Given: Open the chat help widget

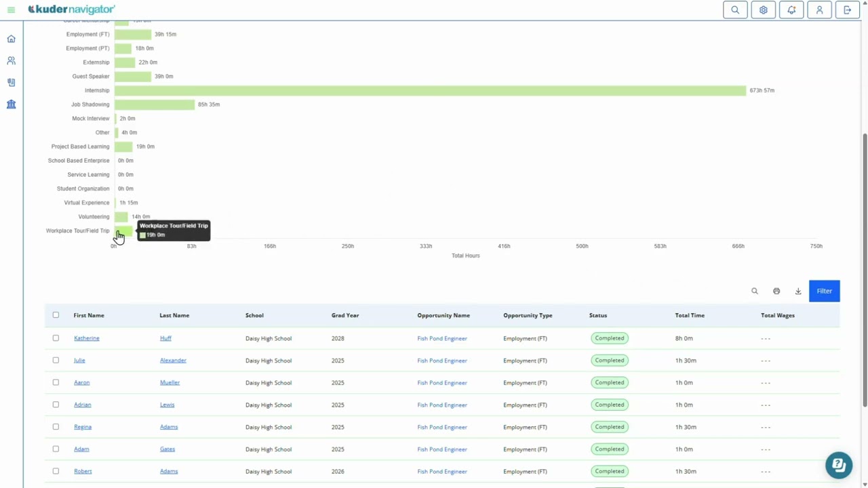Looking at the screenshot, I should tap(839, 465).
